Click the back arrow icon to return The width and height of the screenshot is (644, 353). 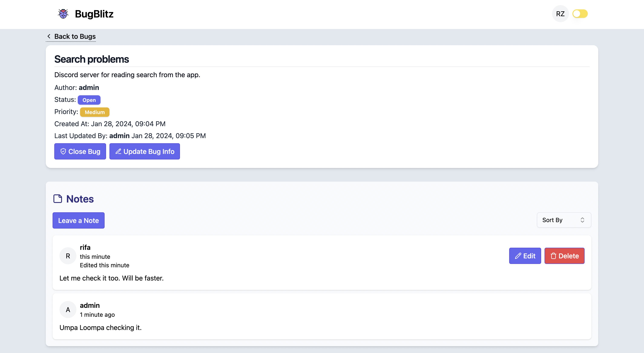(x=49, y=36)
